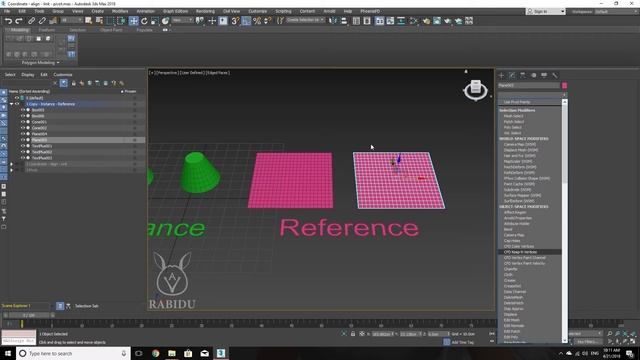This screenshot has width=640, height=360.
Task: Select Patch Select in modifier list
Action: point(514,122)
